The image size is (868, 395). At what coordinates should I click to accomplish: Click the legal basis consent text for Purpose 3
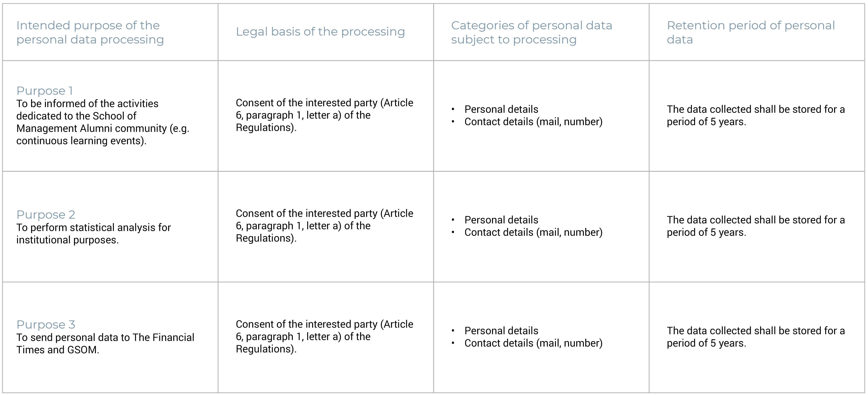point(324,336)
